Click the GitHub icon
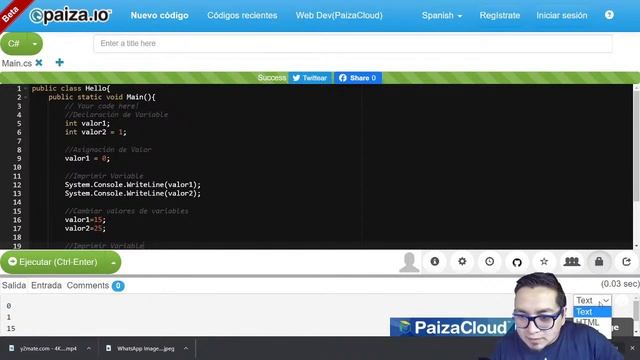The width and height of the screenshot is (640, 360). pos(517,262)
